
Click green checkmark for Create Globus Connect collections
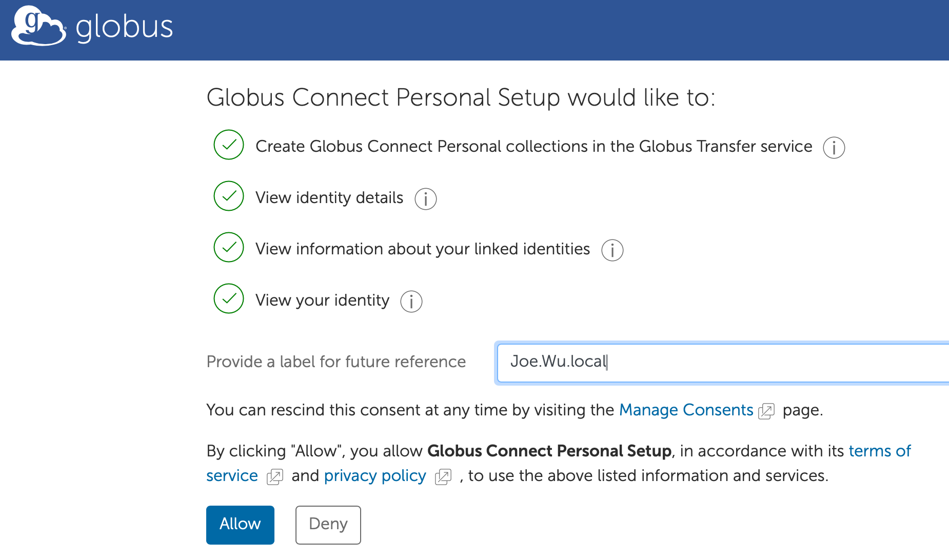pos(229,145)
